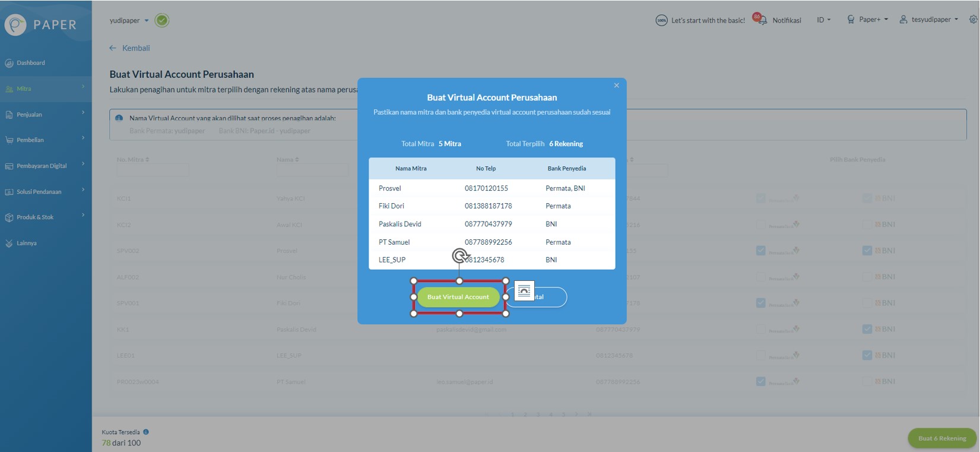Click the Batal button in the dialog
The width and height of the screenshot is (980, 452).
[x=537, y=297]
